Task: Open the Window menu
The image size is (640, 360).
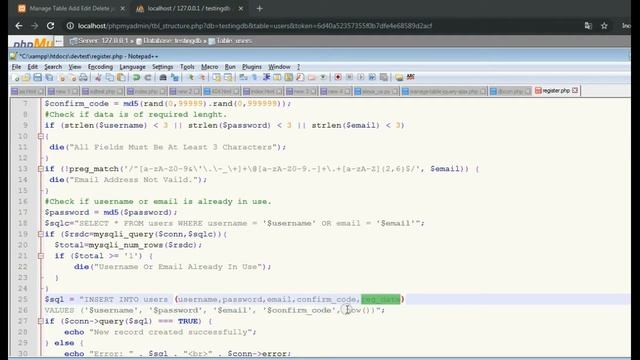Action: 279,67
